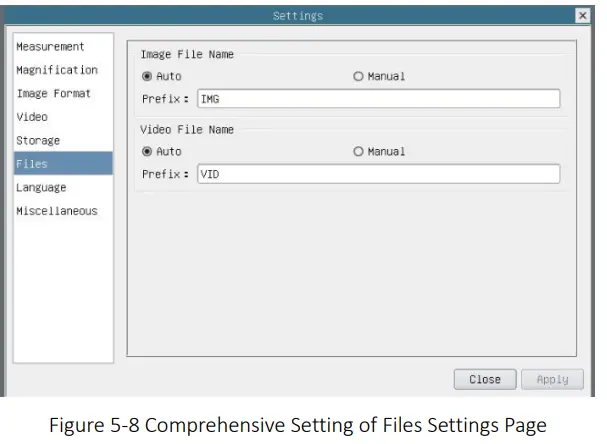Open the Storage settings page
The width and height of the screenshot is (607, 444).
[38, 141]
